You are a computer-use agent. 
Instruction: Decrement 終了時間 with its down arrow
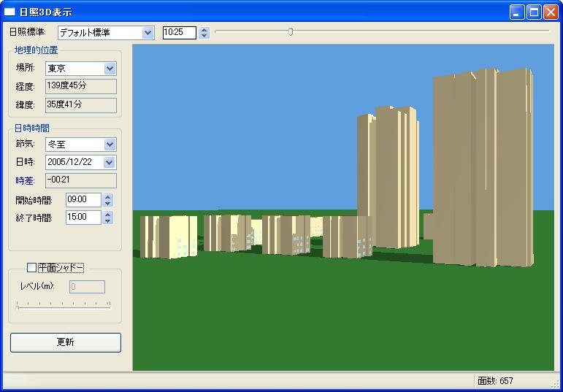point(108,220)
